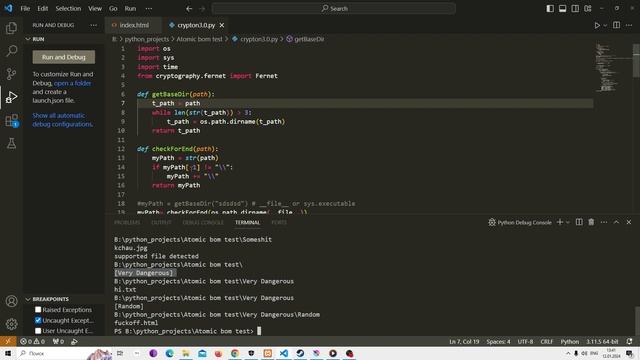Open the Search view in activity bar
640x360 pixels.
(11, 51)
